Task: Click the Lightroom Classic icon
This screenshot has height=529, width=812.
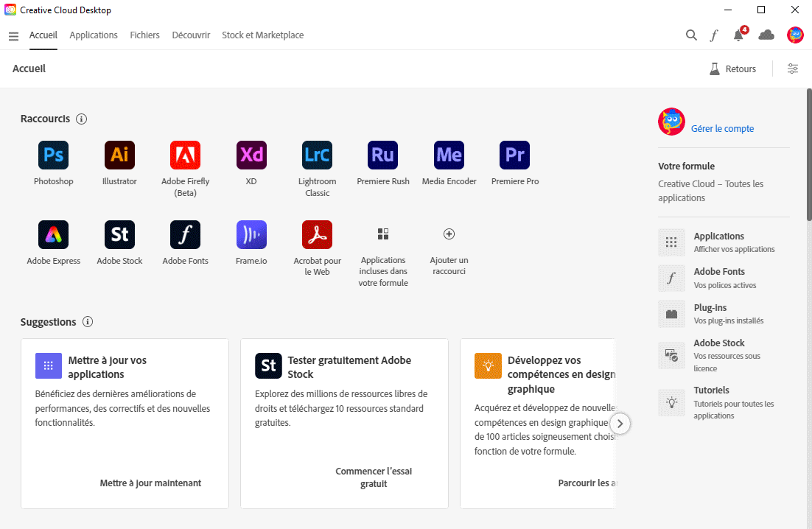Action: (317, 155)
